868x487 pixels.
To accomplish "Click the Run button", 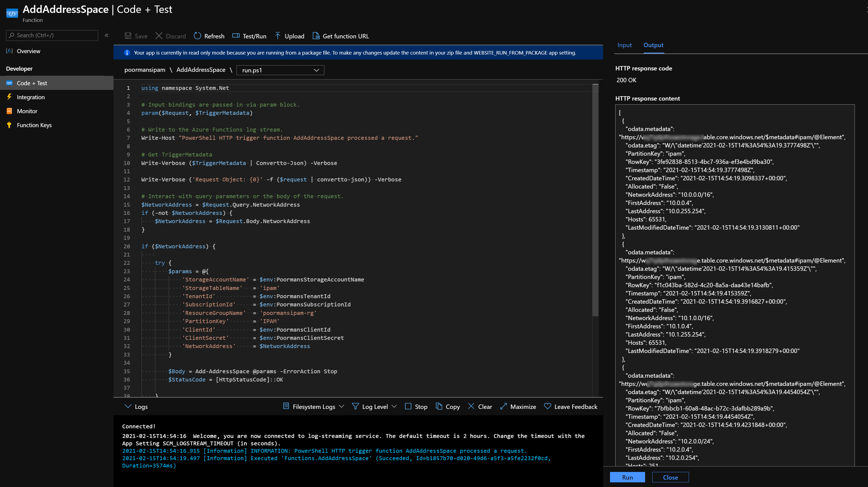I will [x=627, y=477].
